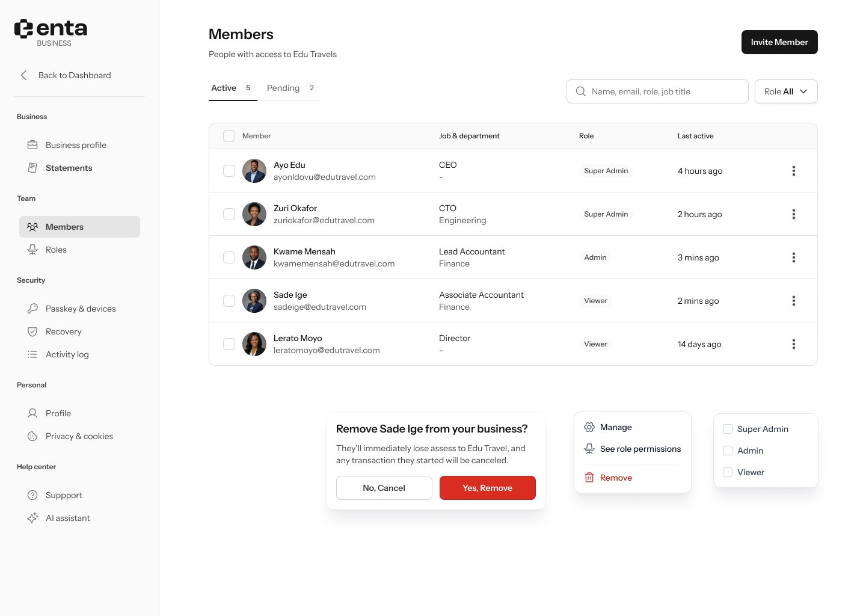The width and height of the screenshot is (866, 616).
Task: Click Lerato Moyo's avatar photo
Action: pyautogui.click(x=254, y=344)
